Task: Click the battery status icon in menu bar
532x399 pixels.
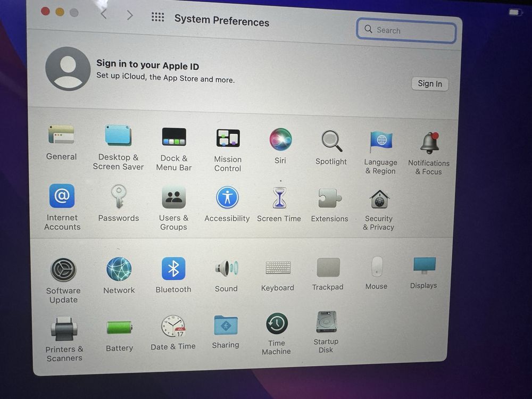Action: pyautogui.click(x=514, y=12)
